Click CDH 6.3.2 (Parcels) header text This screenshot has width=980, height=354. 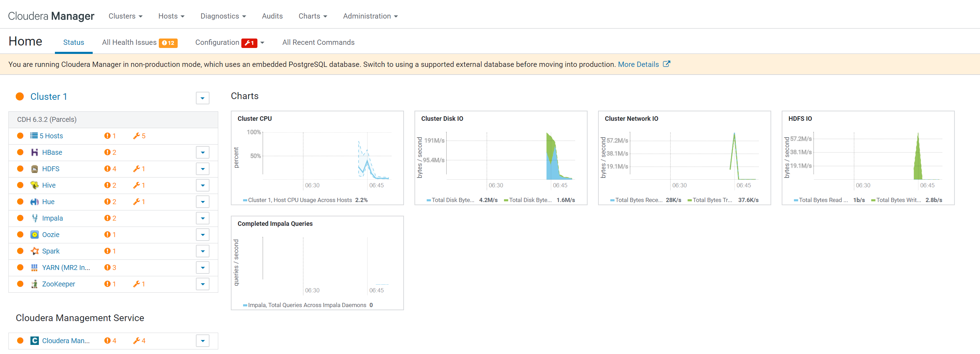(x=47, y=120)
